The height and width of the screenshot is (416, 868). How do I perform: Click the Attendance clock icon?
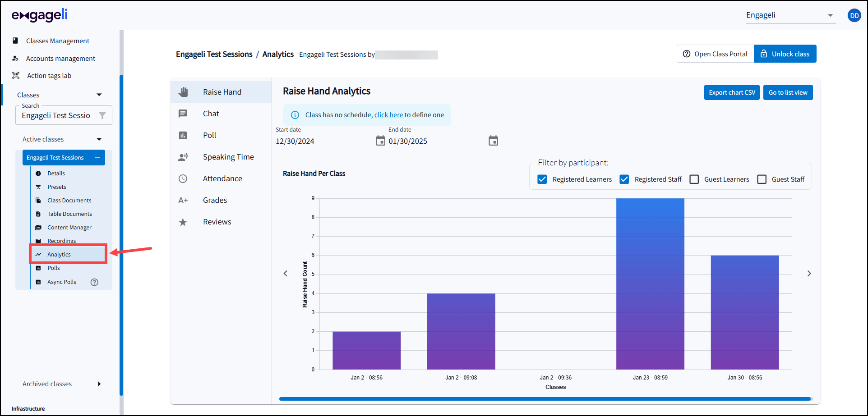pyautogui.click(x=183, y=178)
